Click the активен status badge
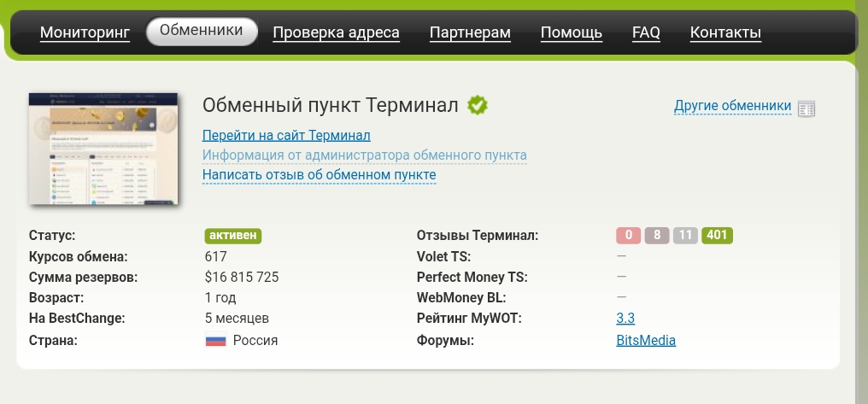Viewport: 868px width, 404px height. pos(233,236)
